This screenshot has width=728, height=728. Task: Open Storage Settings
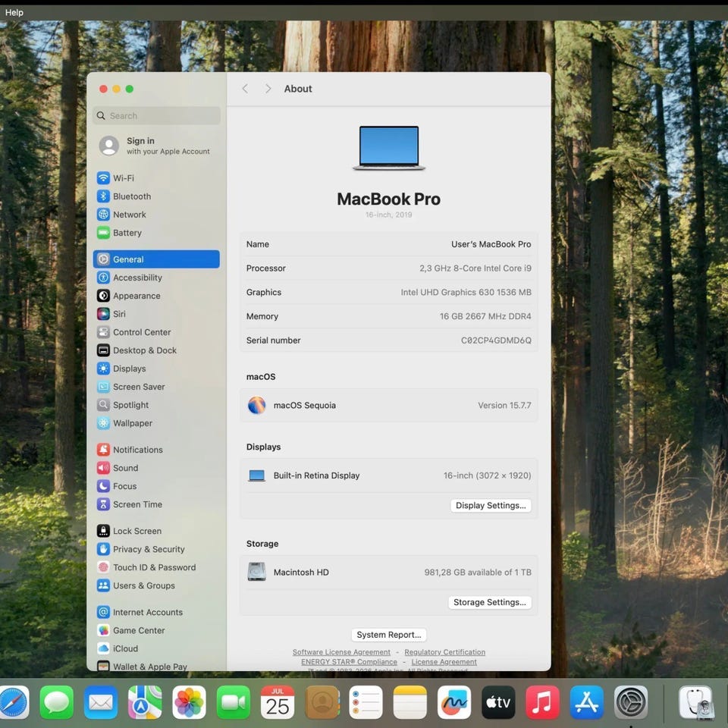490,602
